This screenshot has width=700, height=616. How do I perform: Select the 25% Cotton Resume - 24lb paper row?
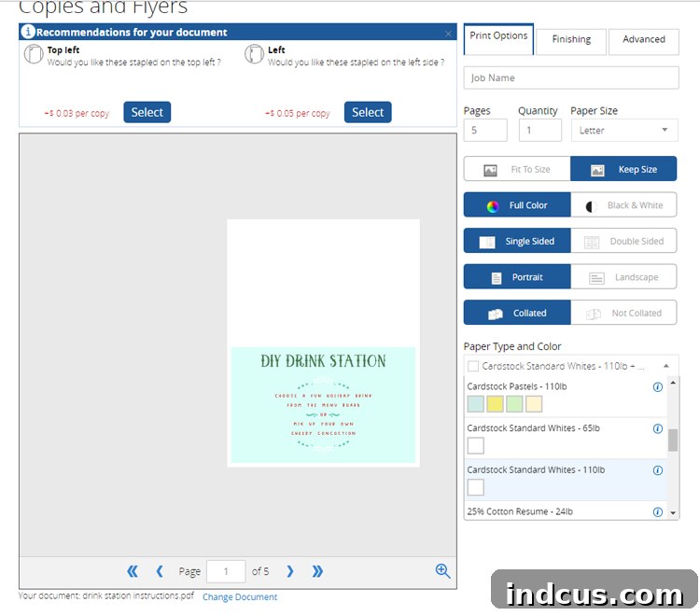[566, 511]
